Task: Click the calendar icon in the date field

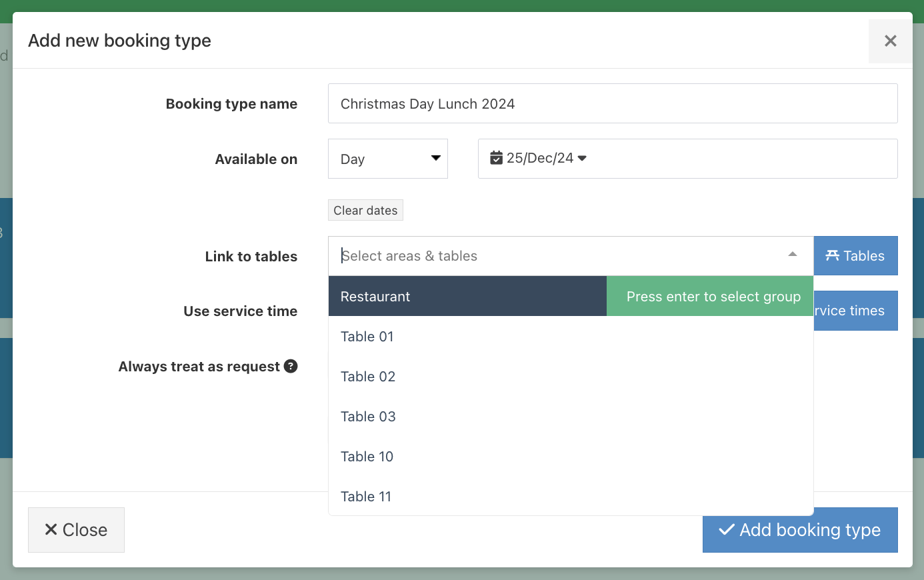Action: [496, 157]
